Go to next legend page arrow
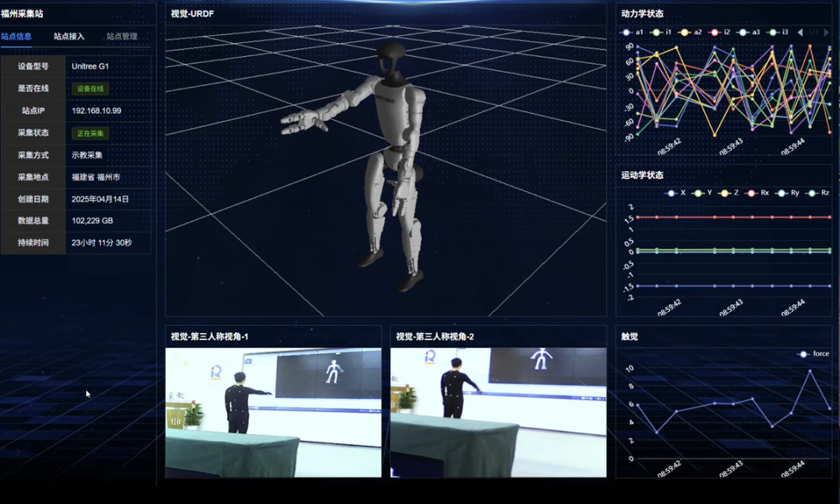Screen dimensions: 840x504 click(826, 32)
